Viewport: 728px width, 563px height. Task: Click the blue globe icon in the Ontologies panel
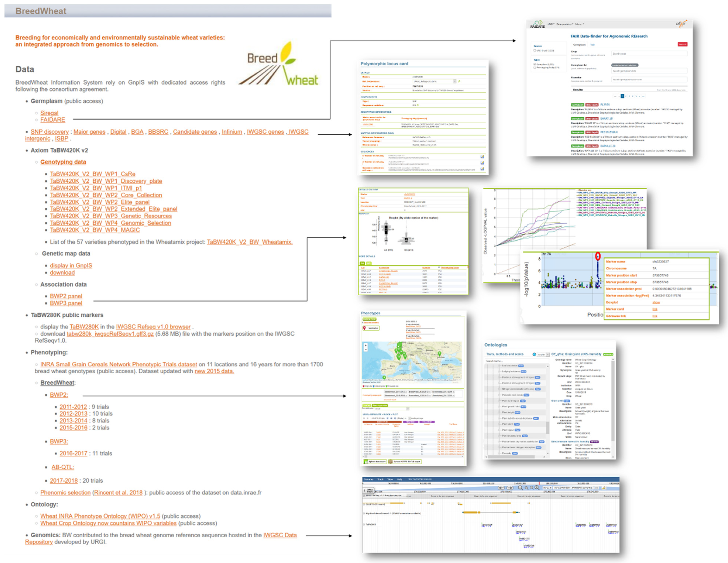[x=534, y=354]
